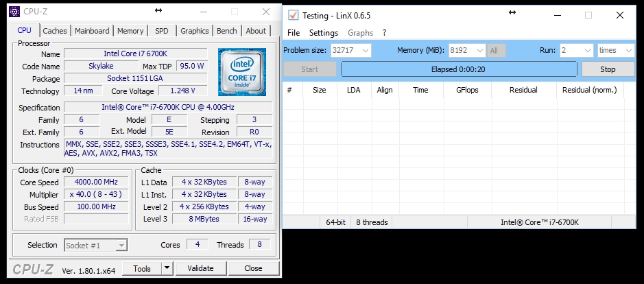Screen dimensions: 644x284
Task: Open the Memory tab in CPU-Z
Action: 130,31
